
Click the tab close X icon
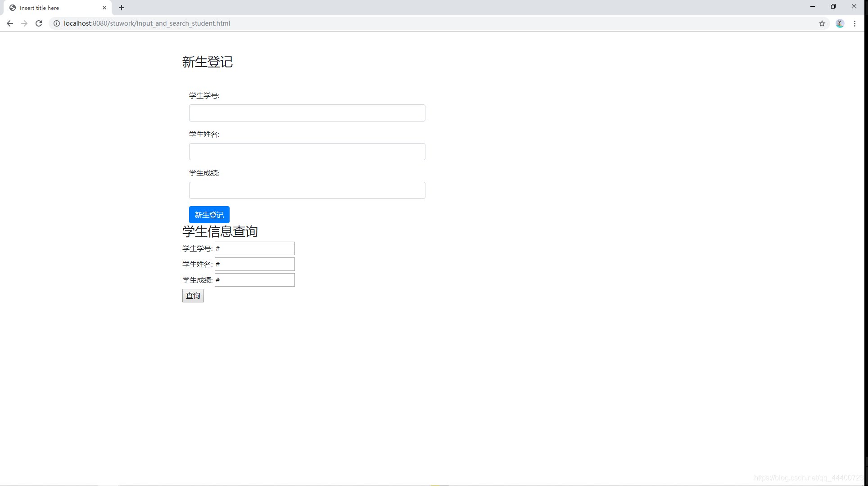click(104, 8)
